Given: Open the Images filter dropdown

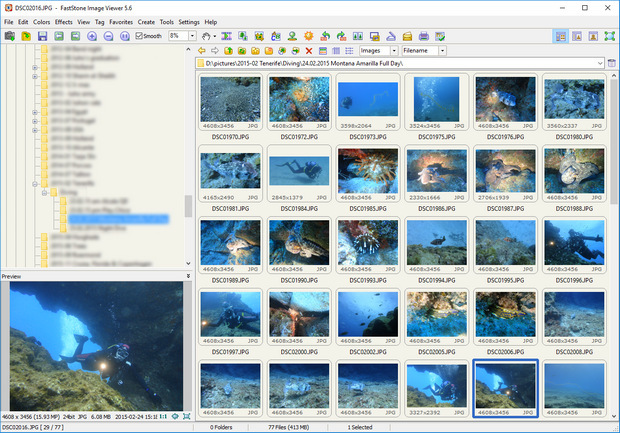Looking at the screenshot, I should coord(393,50).
